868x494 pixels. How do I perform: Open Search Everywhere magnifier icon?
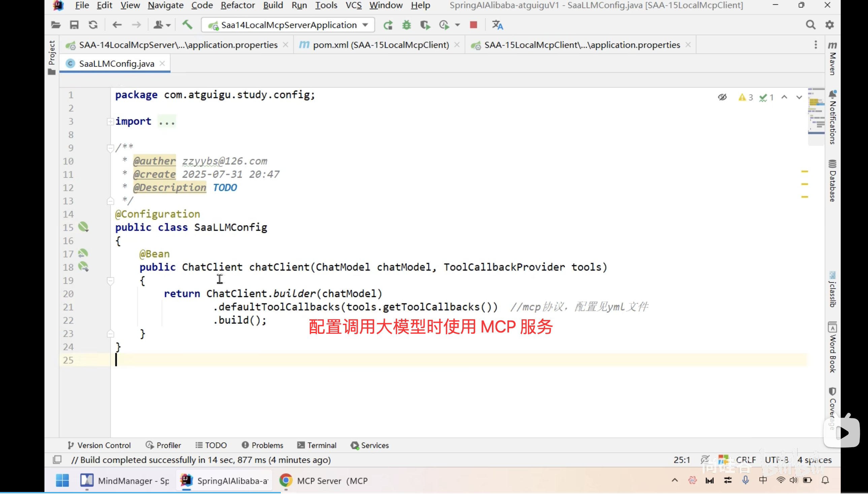[810, 25]
